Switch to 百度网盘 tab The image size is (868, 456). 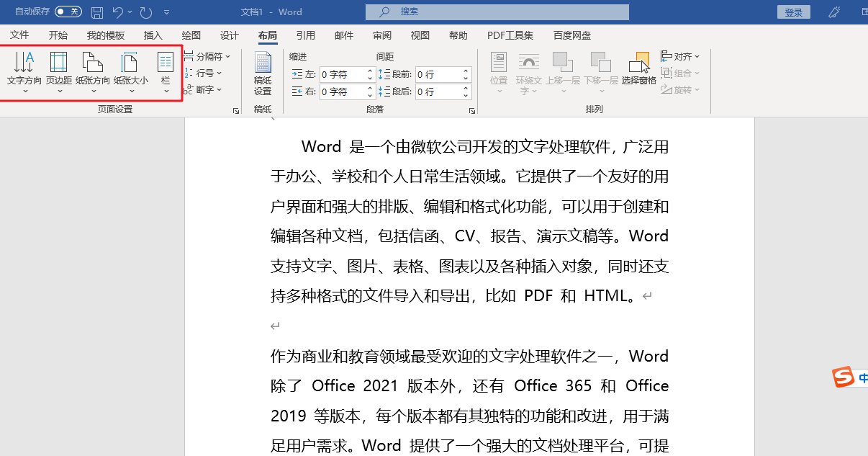[572, 35]
